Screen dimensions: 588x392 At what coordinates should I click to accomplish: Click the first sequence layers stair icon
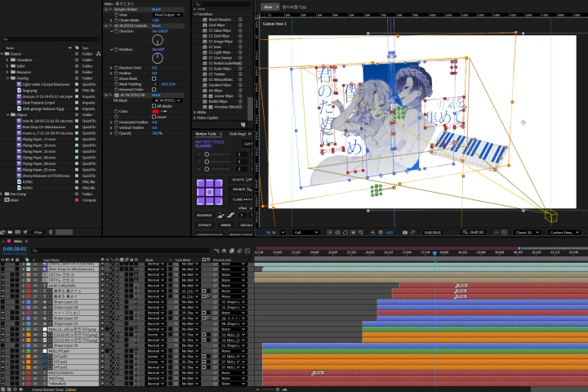pyautogui.click(x=220, y=215)
